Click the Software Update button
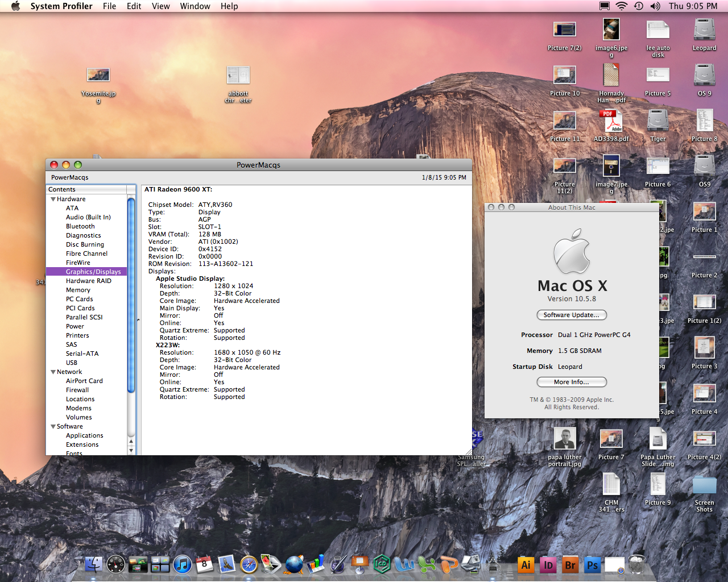This screenshot has width=728, height=582. [x=572, y=315]
